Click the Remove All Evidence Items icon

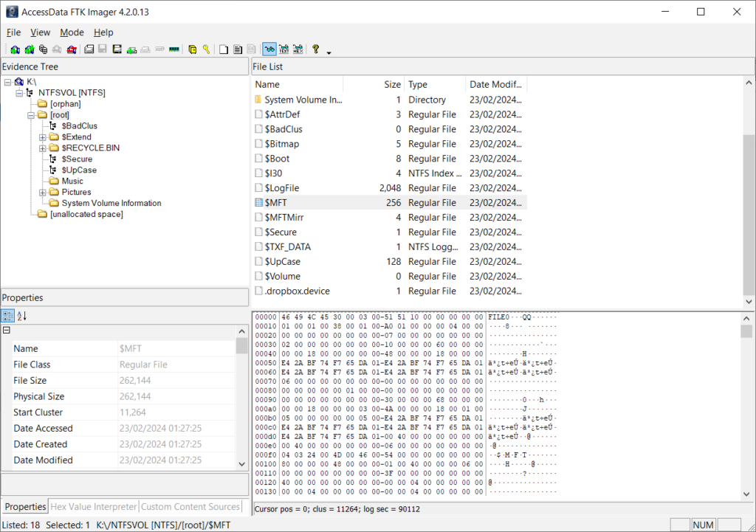(72, 49)
